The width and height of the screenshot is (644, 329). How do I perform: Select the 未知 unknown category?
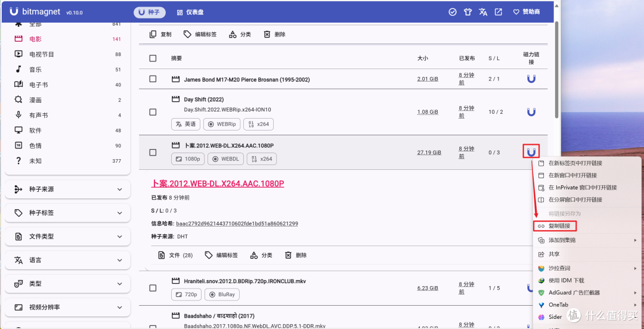68,161
